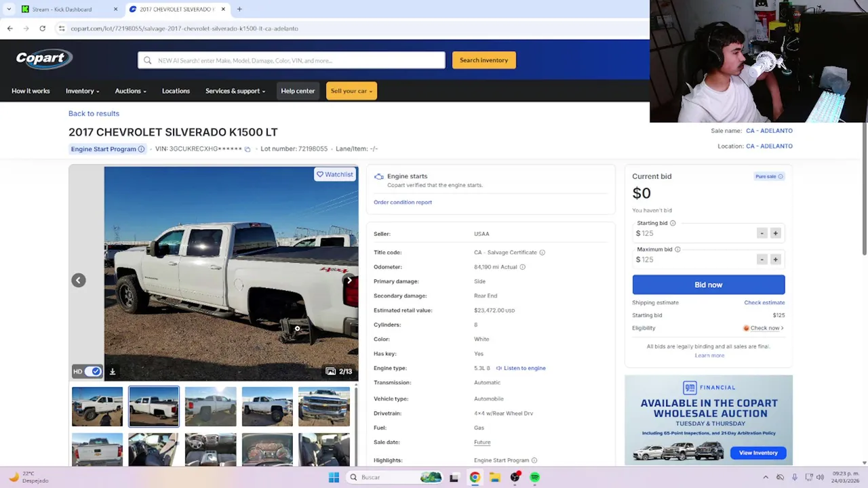
Task: Click the address bar URL
Action: point(184,28)
